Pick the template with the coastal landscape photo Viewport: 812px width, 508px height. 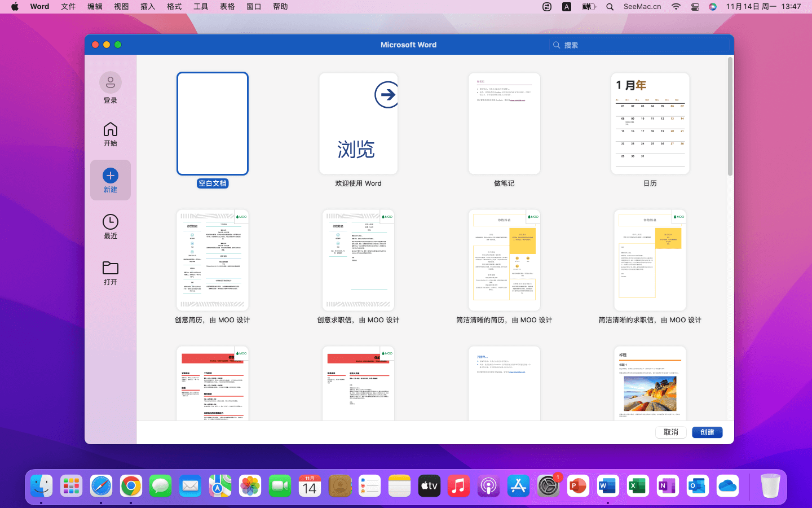650,383
